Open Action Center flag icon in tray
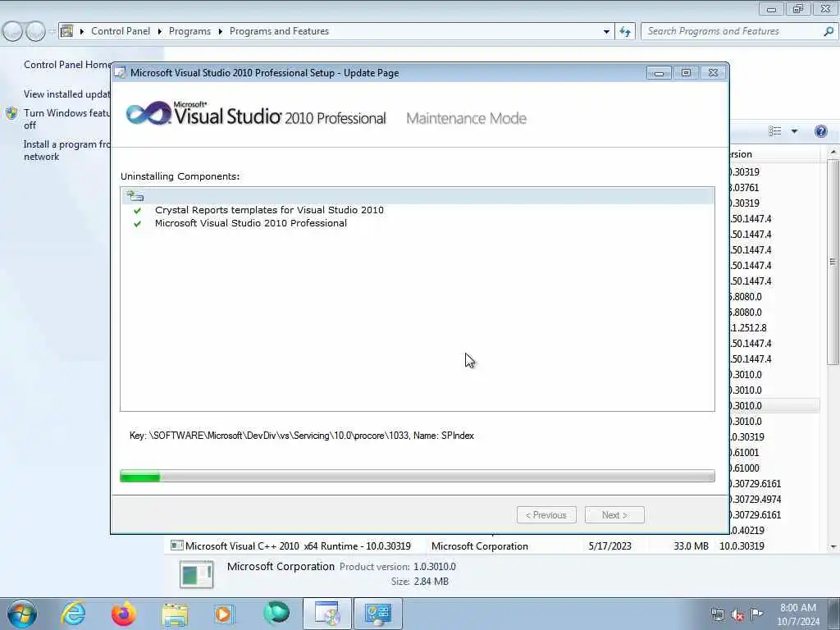 [x=756, y=614]
